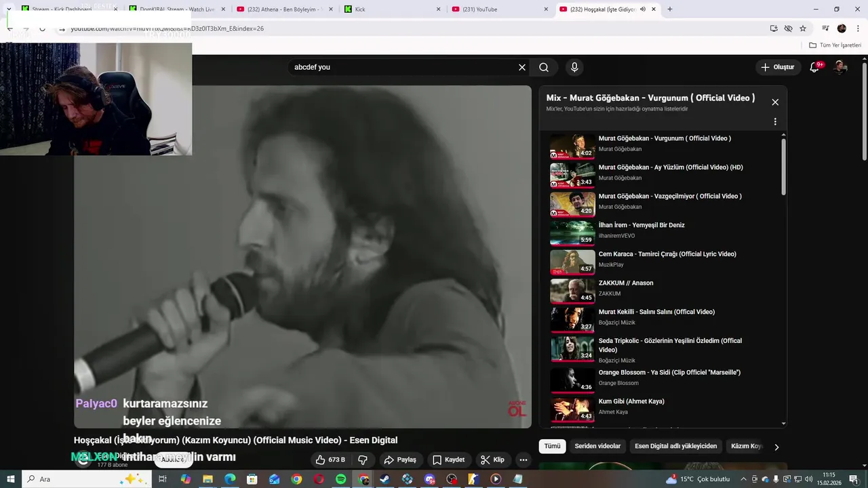Open Spotify from the taskbar
This screenshot has width=868, height=488.
[x=340, y=479]
